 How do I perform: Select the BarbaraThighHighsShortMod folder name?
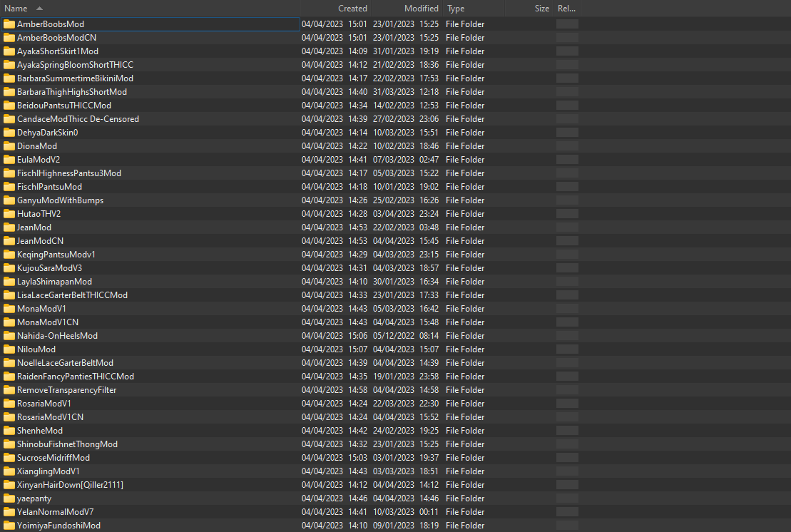(x=72, y=92)
